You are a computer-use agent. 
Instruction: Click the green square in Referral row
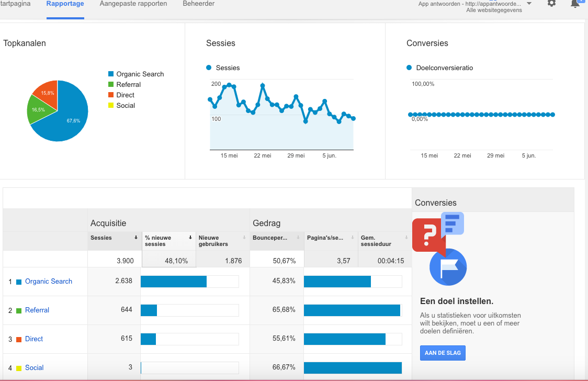pyautogui.click(x=19, y=311)
